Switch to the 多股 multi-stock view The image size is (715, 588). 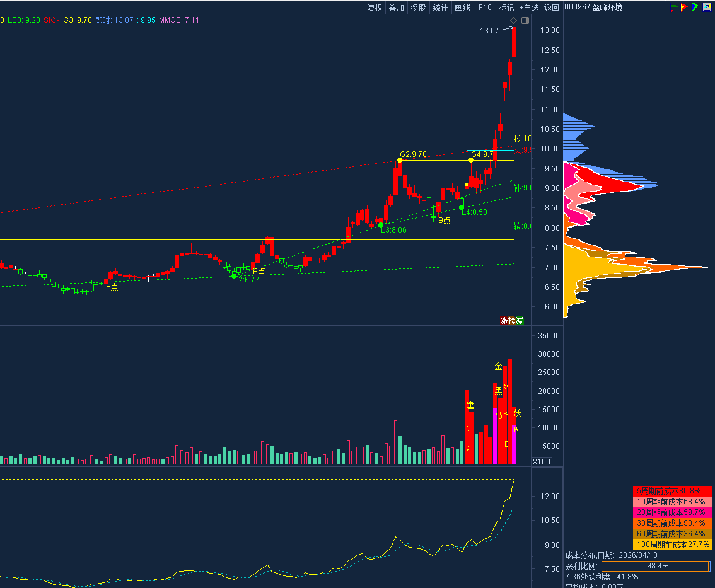click(x=418, y=8)
